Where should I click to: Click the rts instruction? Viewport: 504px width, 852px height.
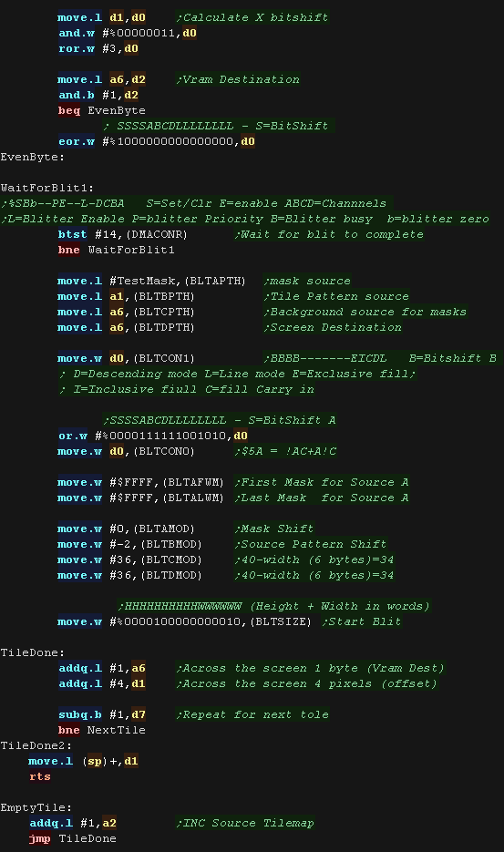(40, 776)
